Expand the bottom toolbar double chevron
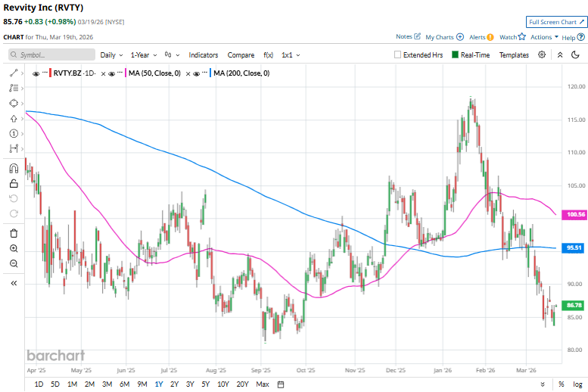Image resolution: width=588 pixels, height=392 pixels. click(x=543, y=384)
